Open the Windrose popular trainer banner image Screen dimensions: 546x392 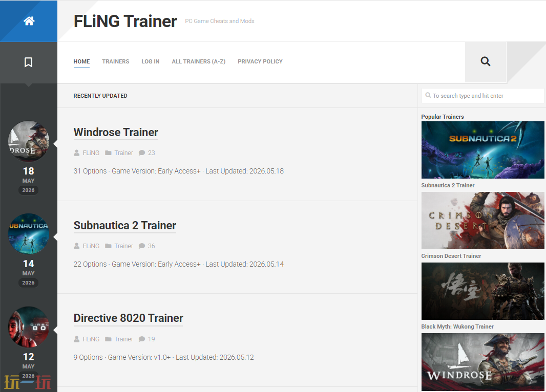click(x=482, y=362)
